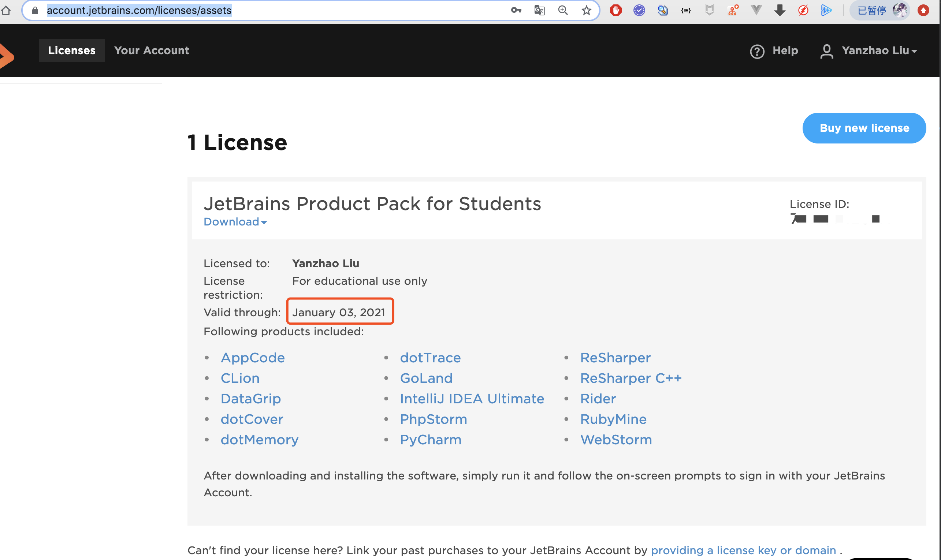Open the ReSharper C++ link
941x560 pixels.
click(631, 378)
